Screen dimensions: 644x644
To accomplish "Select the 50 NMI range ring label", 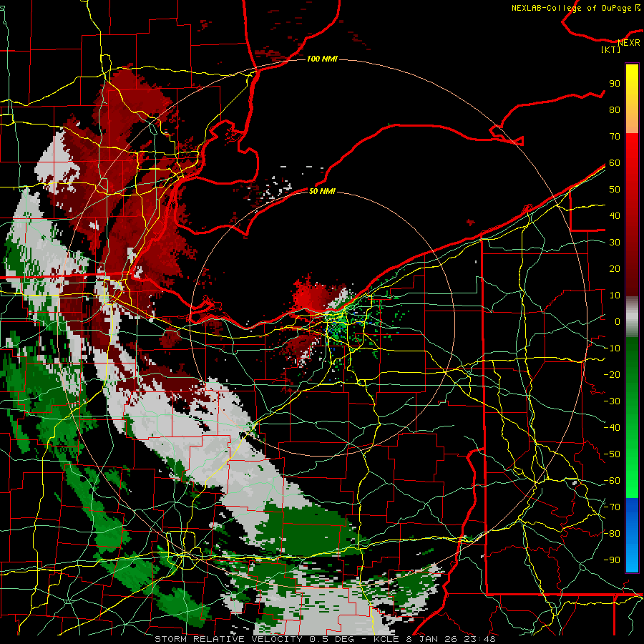I will pyautogui.click(x=323, y=191).
